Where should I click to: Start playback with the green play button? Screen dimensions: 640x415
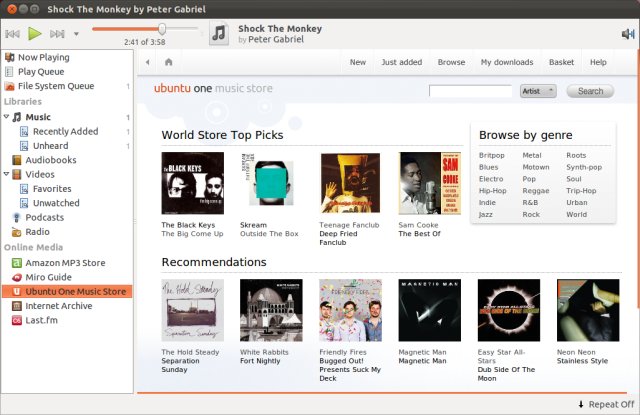tap(35, 33)
